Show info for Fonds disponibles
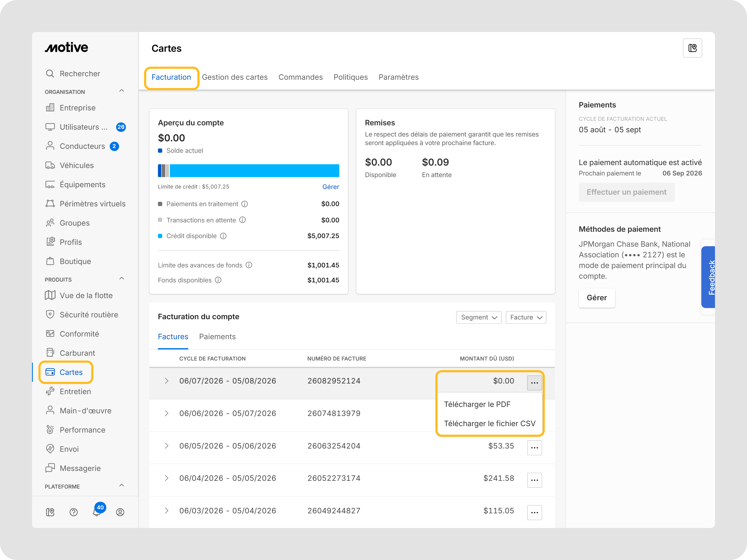The width and height of the screenshot is (747, 560). (x=218, y=280)
